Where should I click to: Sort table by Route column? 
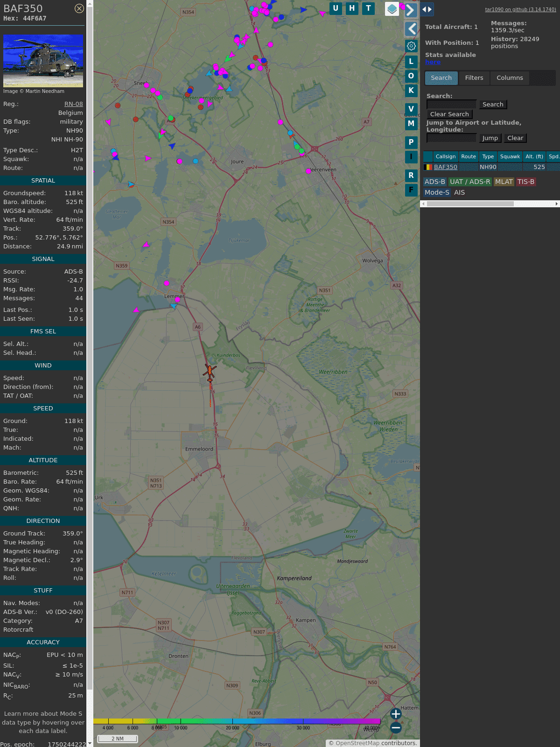469,157
